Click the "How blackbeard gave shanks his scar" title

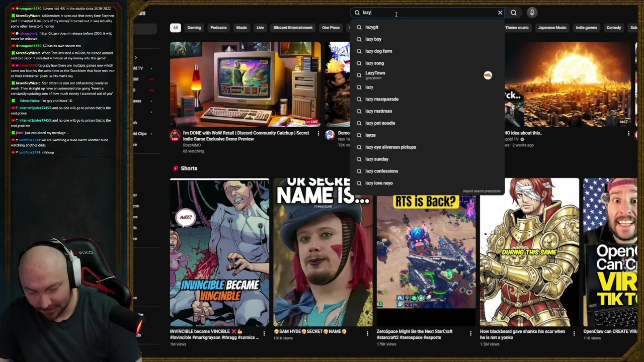click(522, 334)
